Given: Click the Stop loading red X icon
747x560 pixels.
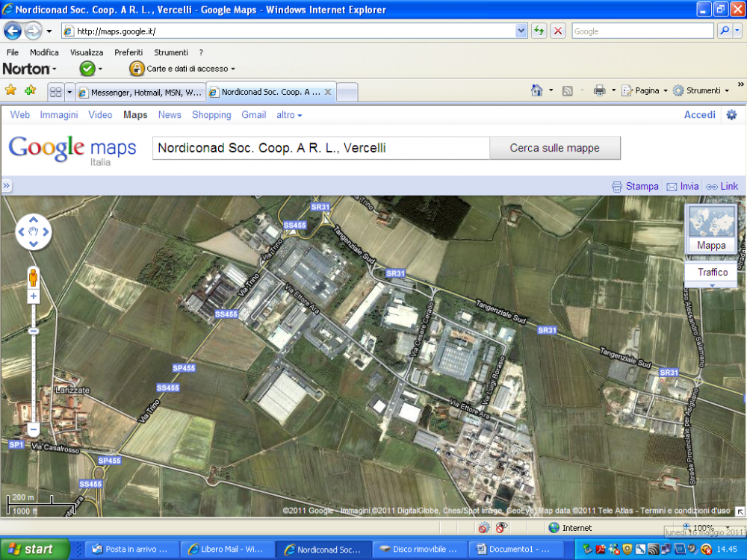Looking at the screenshot, I should pyautogui.click(x=557, y=31).
